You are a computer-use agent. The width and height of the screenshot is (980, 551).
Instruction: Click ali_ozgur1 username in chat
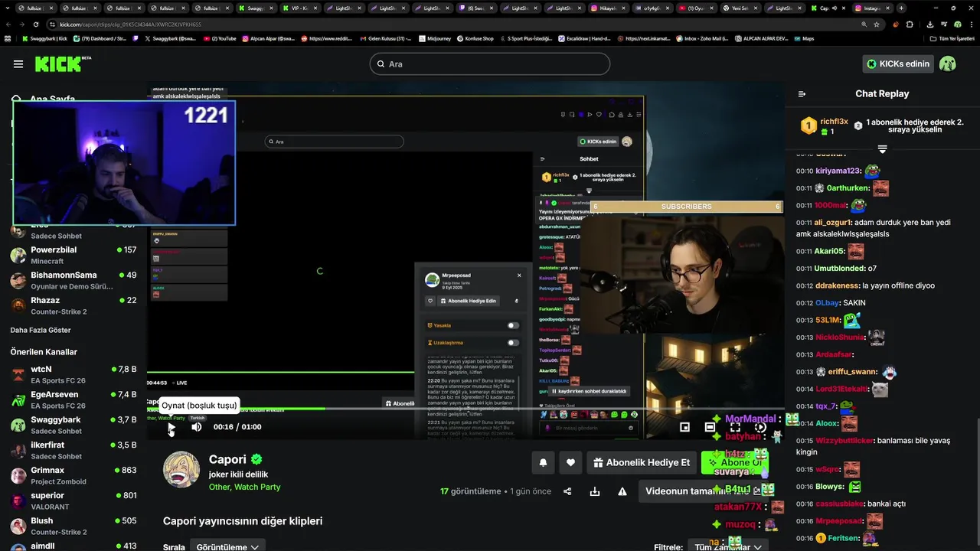coord(832,223)
